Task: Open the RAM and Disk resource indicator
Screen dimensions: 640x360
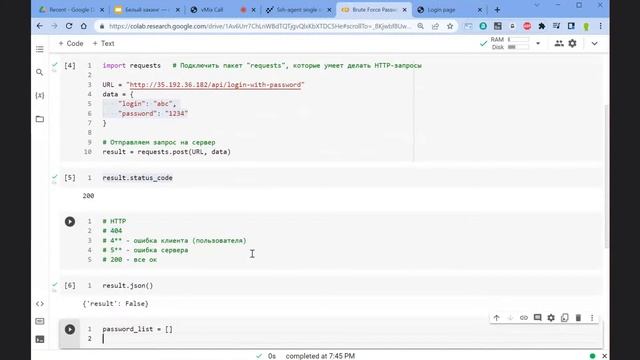Action: click(x=509, y=43)
